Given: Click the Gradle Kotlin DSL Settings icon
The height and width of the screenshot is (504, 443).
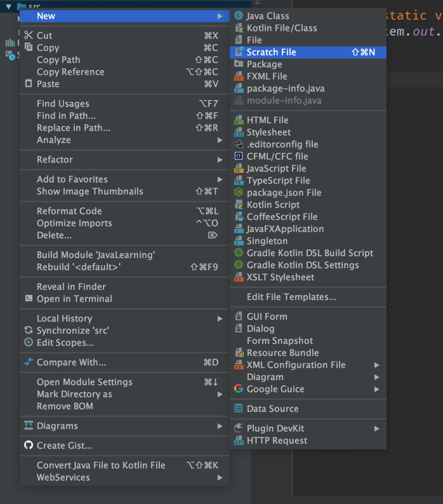Looking at the screenshot, I should 239,265.
